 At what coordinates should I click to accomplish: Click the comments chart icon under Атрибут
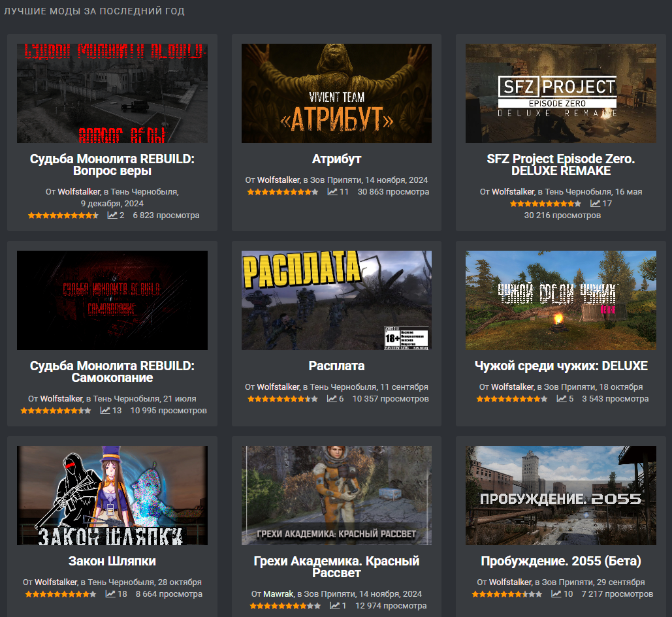(x=332, y=191)
